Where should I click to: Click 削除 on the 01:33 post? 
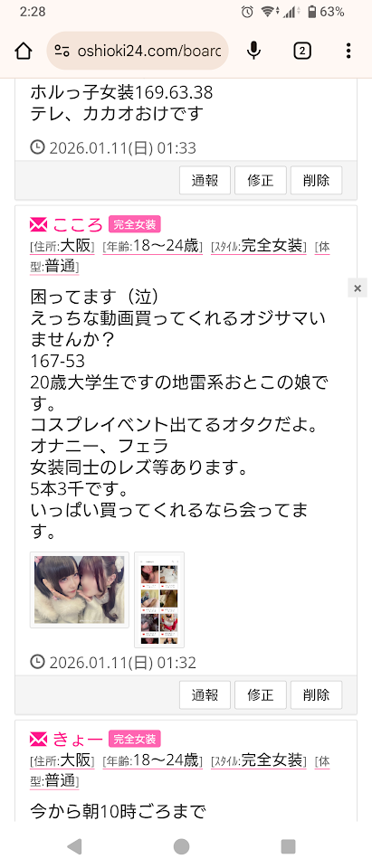click(316, 180)
